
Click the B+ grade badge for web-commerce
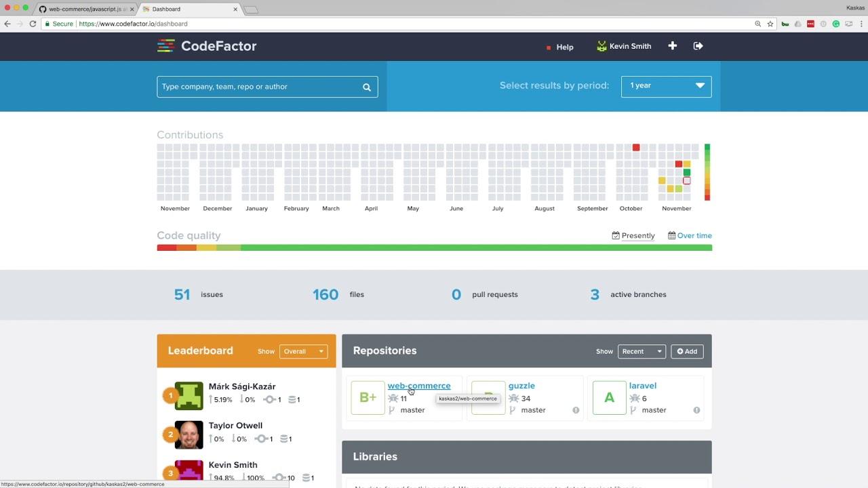click(368, 397)
